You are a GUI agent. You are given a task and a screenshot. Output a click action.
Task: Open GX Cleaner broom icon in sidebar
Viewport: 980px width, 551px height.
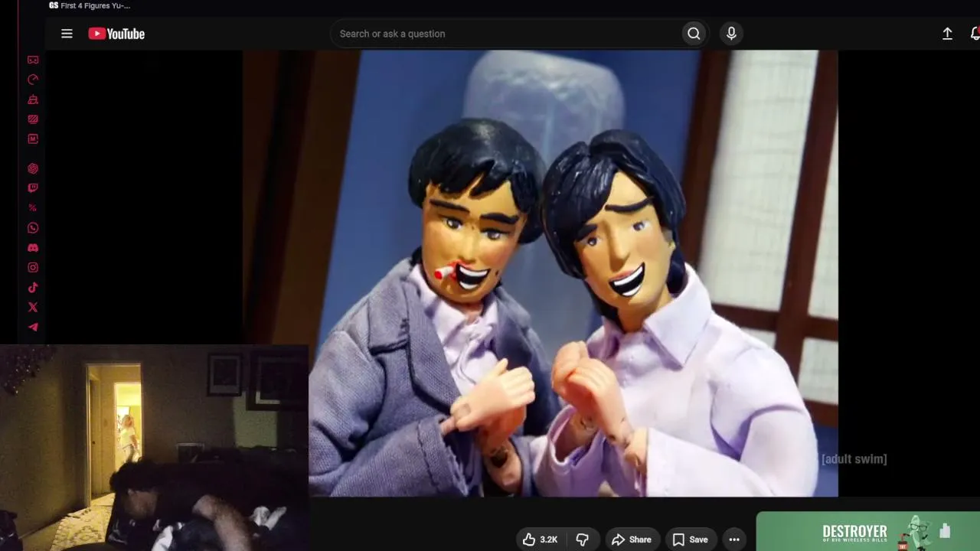(x=33, y=99)
